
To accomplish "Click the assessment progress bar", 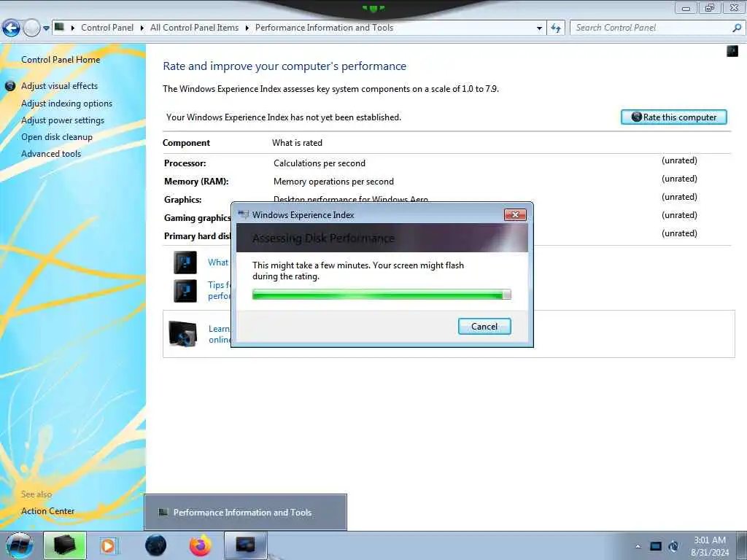I will point(382,295).
